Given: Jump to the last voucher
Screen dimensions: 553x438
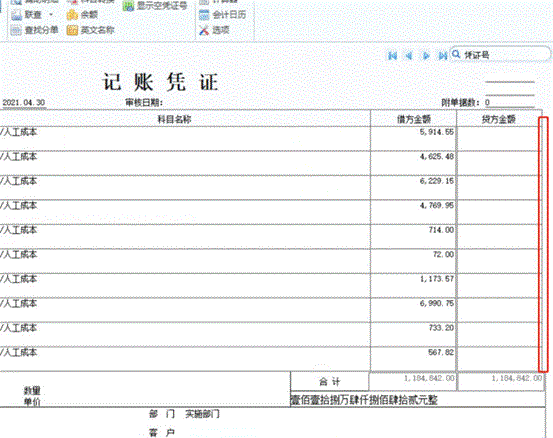Looking at the screenshot, I should (443, 56).
